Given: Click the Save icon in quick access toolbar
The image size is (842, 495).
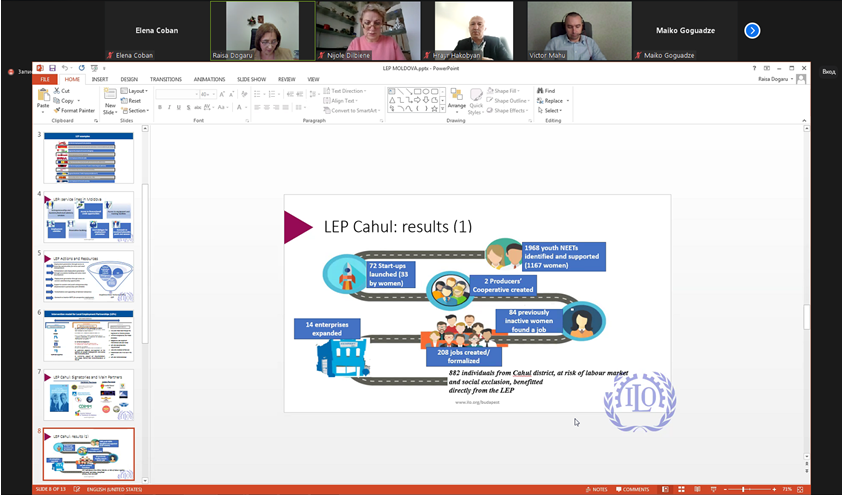Looking at the screenshot, I should 51,67.
